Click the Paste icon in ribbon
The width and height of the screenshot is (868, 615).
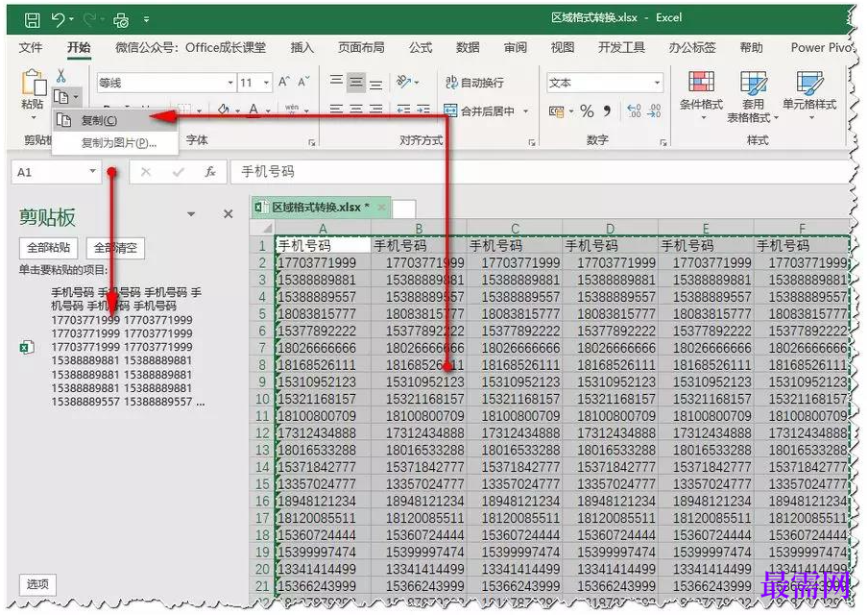pyautogui.click(x=33, y=83)
